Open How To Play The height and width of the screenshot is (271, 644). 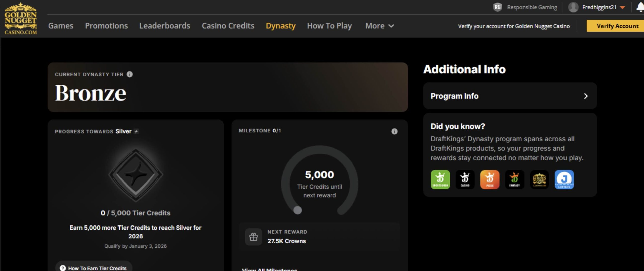click(x=329, y=26)
